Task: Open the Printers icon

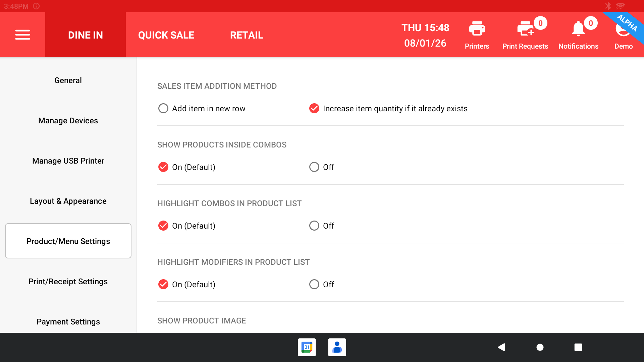Action: [477, 35]
